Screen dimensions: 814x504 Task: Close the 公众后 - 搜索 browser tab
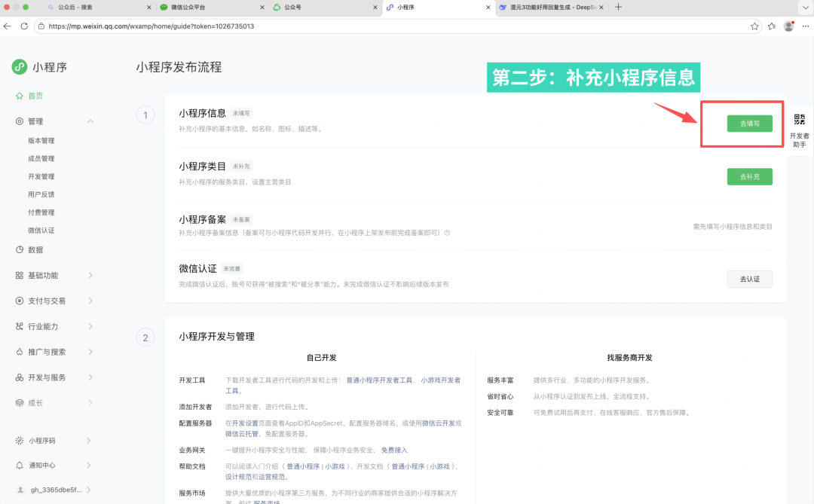click(x=148, y=8)
